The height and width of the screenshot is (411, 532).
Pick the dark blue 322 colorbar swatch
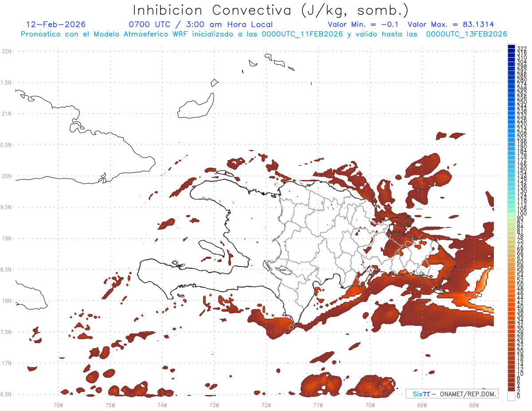(511, 47)
